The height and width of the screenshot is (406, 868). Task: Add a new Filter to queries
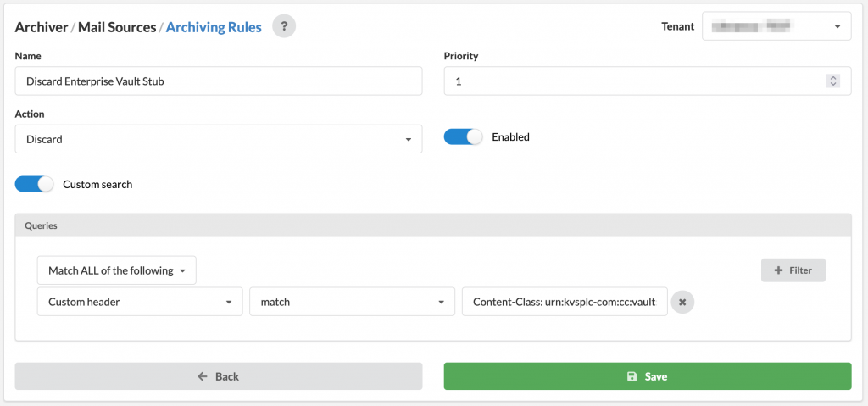click(793, 270)
